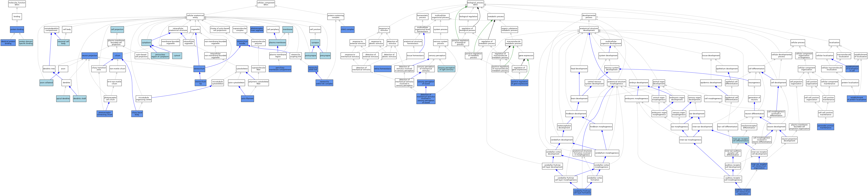
Task: Select the 'dendritic shaft' node
Action: [x=80, y=99]
